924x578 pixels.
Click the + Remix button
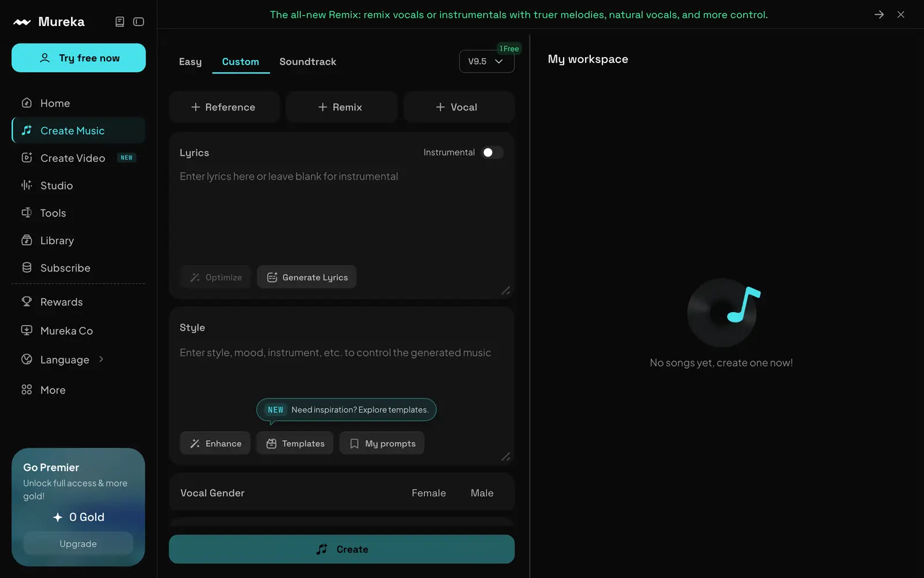pyautogui.click(x=341, y=107)
